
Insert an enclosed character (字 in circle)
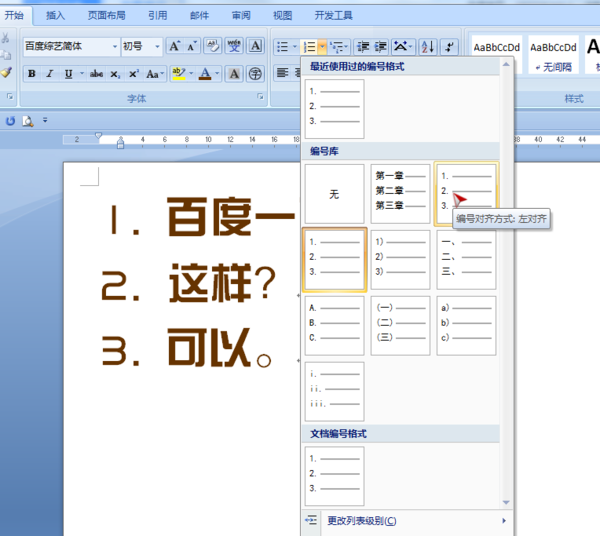click(x=255, y=73)
